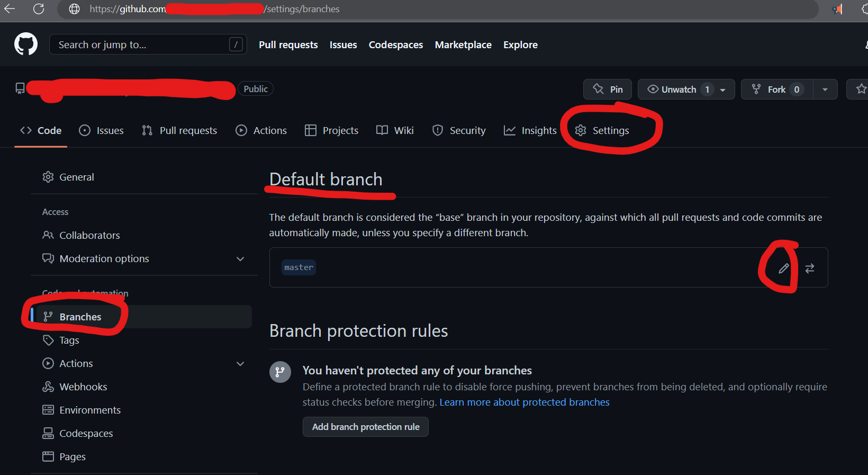Click the switch default branch arrows icon
Image resolution: width=868 pixels, height=475 pixels.
(810, 268)
